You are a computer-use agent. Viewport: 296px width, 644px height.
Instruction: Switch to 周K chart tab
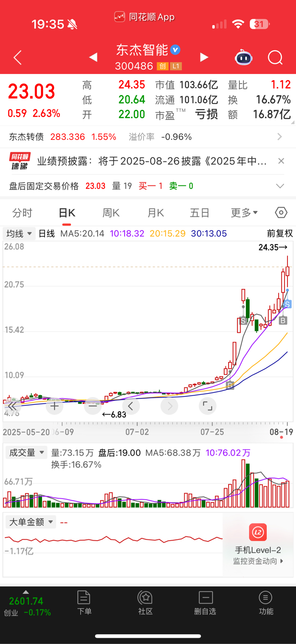pyautogui.click(x=111, y=213)
